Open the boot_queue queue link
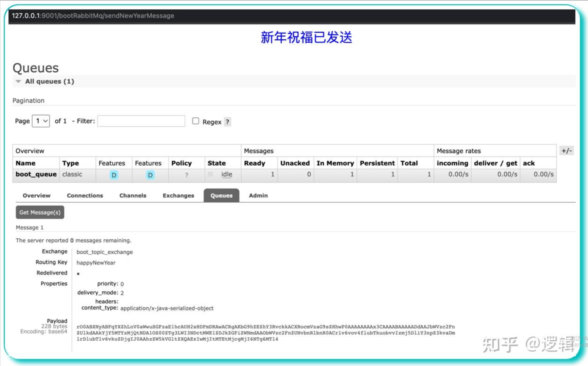 point(36,174)
